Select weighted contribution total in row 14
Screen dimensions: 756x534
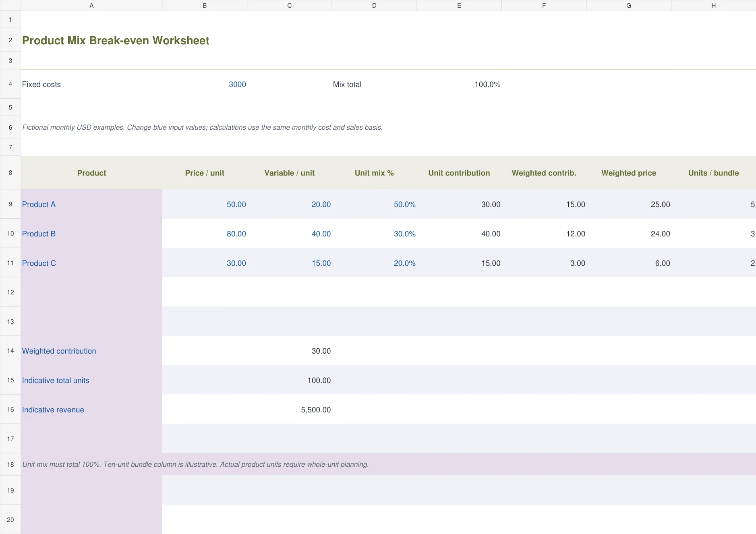point(290,351)
